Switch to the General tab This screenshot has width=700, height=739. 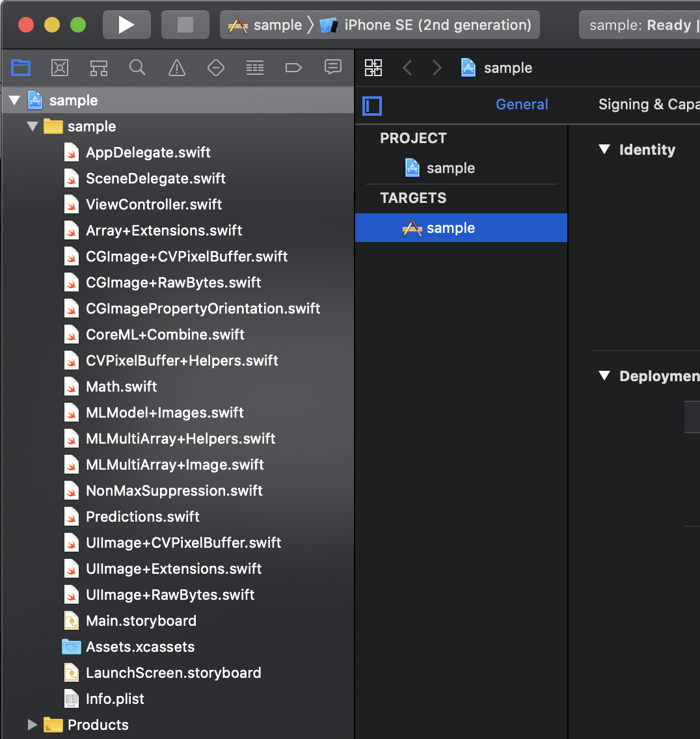pos(522,104)
